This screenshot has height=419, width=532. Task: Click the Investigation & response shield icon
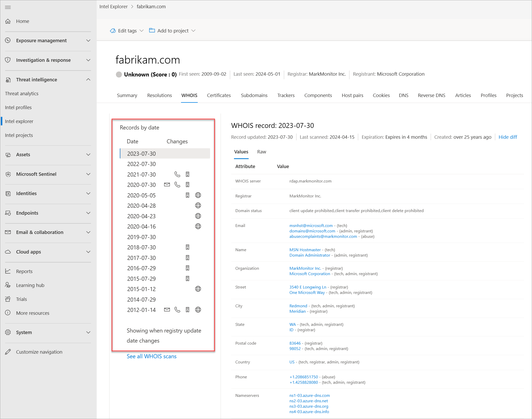coord(8,60)
